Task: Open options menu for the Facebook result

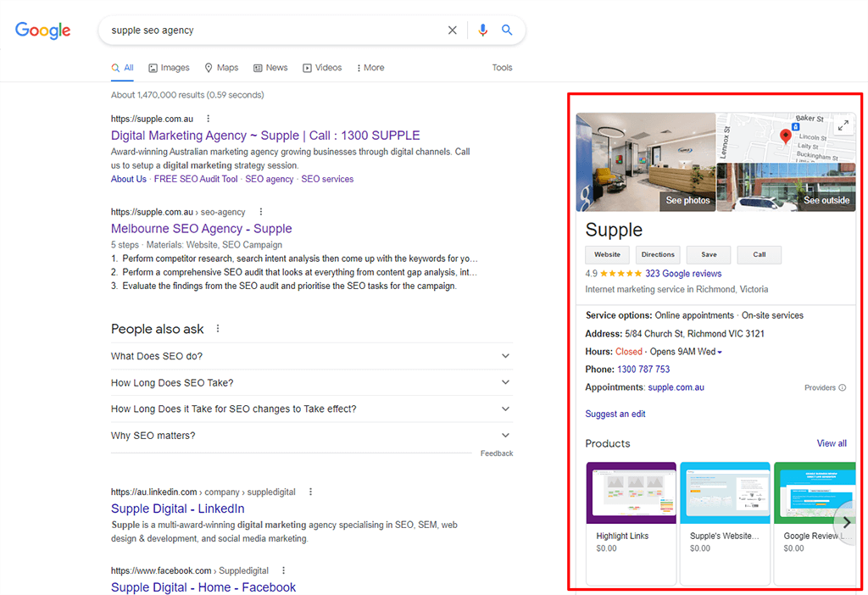Action: [x=283, y=570]
